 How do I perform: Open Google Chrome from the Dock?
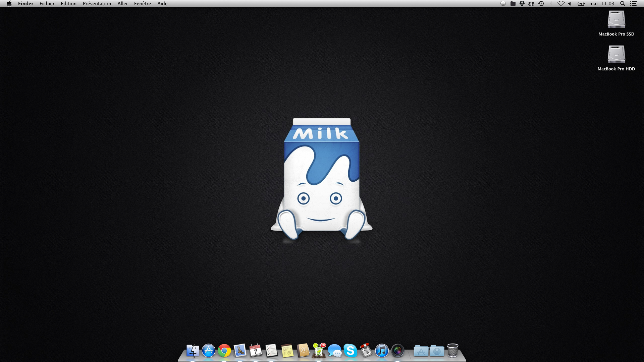point(224,351)
